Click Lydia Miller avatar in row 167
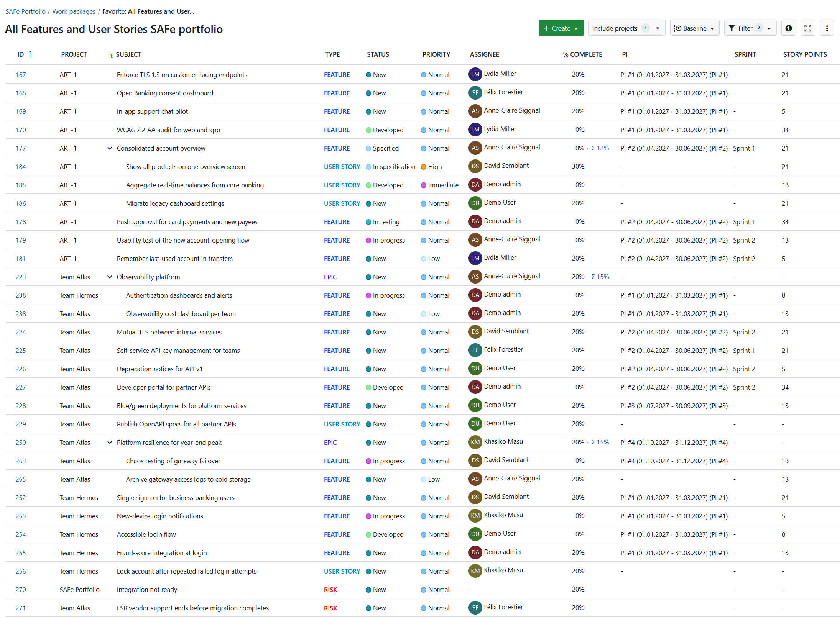The width and height of the screenshot is (840, 618). point(475,74)
